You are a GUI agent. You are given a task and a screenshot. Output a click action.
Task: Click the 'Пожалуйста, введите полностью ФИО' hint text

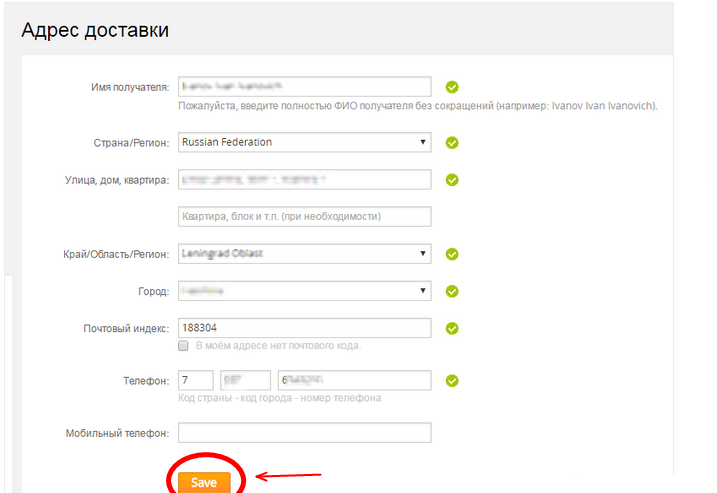[x=417, y=106]
